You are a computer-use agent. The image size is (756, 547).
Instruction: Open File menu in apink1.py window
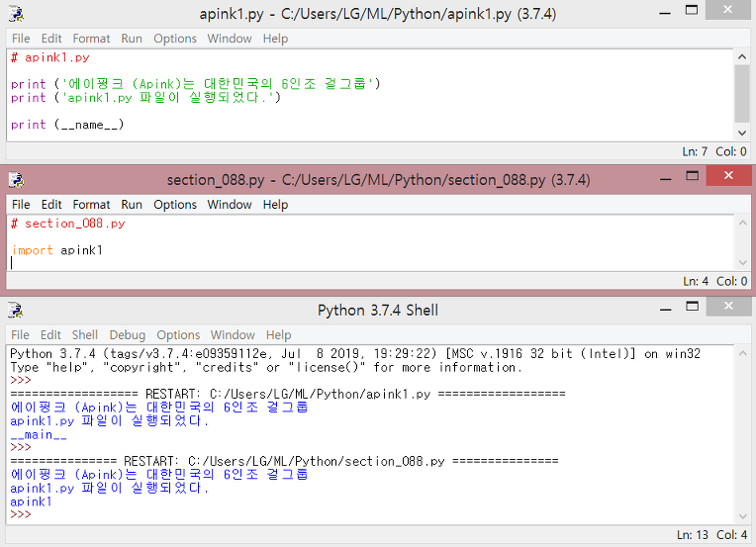pos(21,39)
